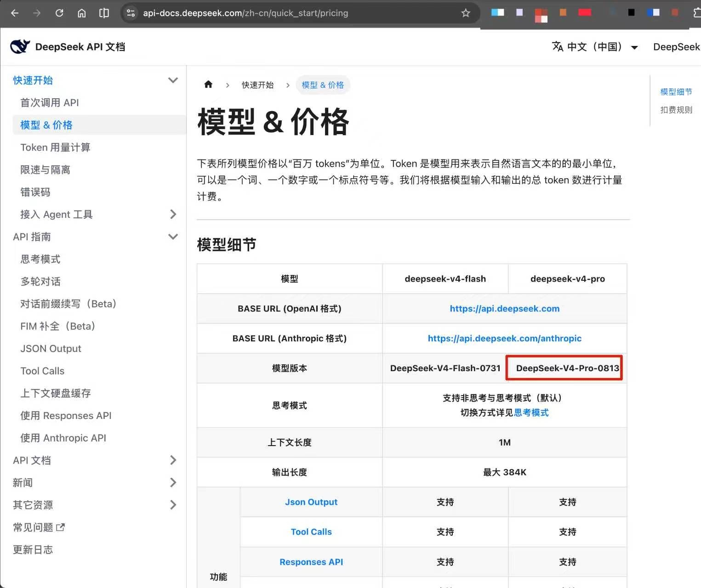The image size is (701, 588).
Task: Open Tool Calls feature link in table
Action: point(311,532)
